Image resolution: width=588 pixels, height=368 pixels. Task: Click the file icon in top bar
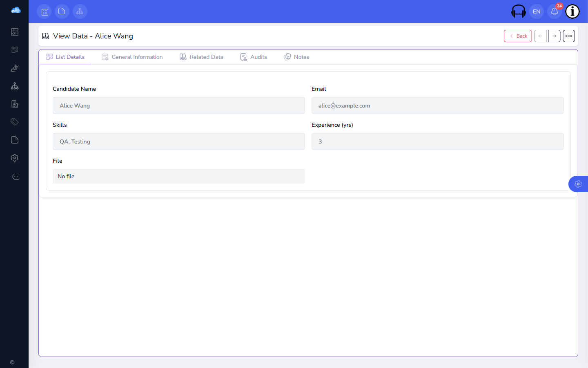coord(62,11)
